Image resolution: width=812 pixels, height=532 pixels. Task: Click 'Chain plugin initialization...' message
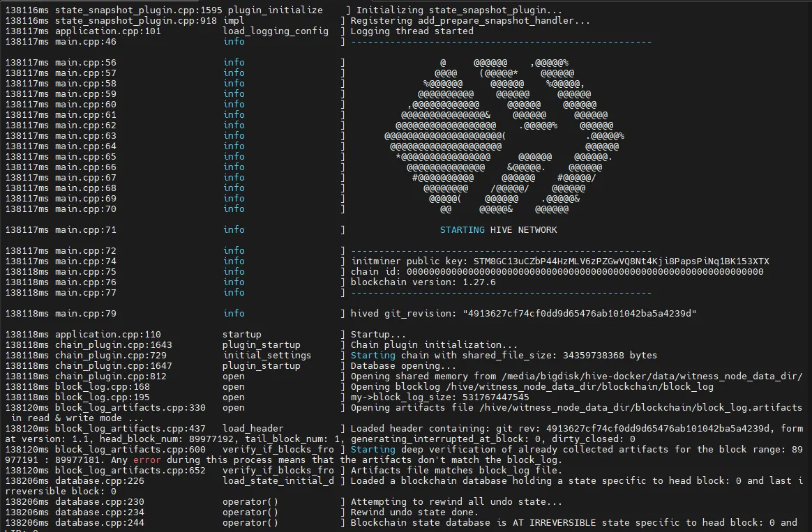(434, 344)
